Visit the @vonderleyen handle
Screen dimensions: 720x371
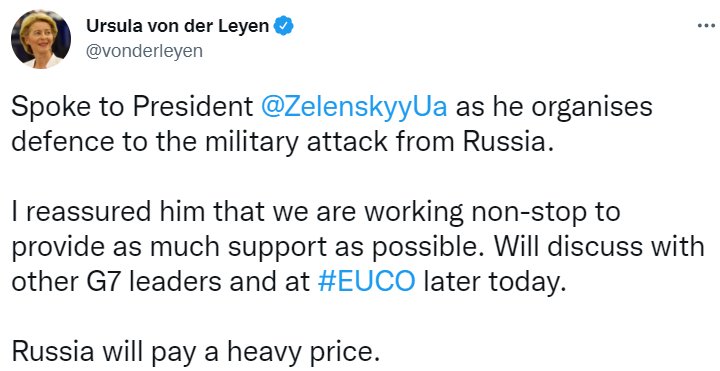144,51
